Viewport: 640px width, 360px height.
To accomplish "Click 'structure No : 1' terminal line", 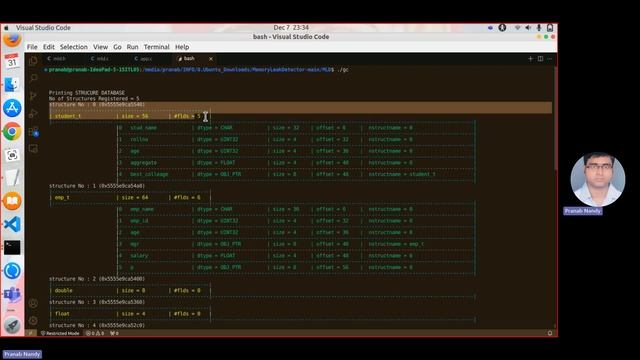I will [97, 186].
